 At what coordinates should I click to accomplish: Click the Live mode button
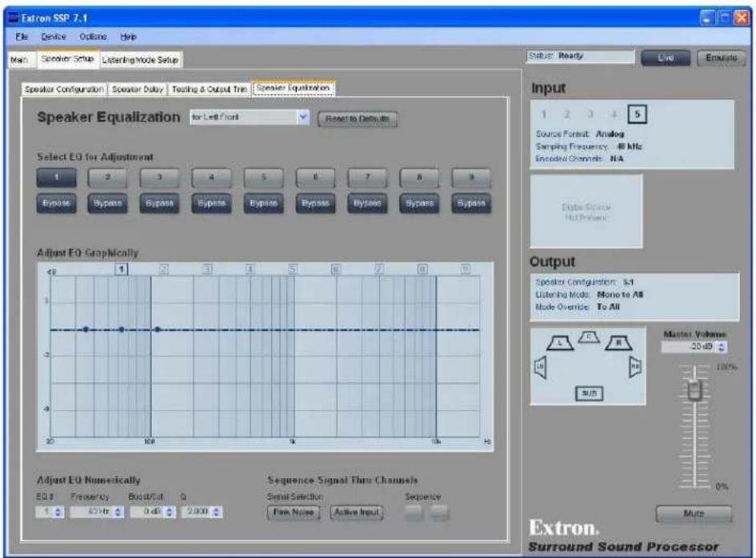[x=666, y=58]
